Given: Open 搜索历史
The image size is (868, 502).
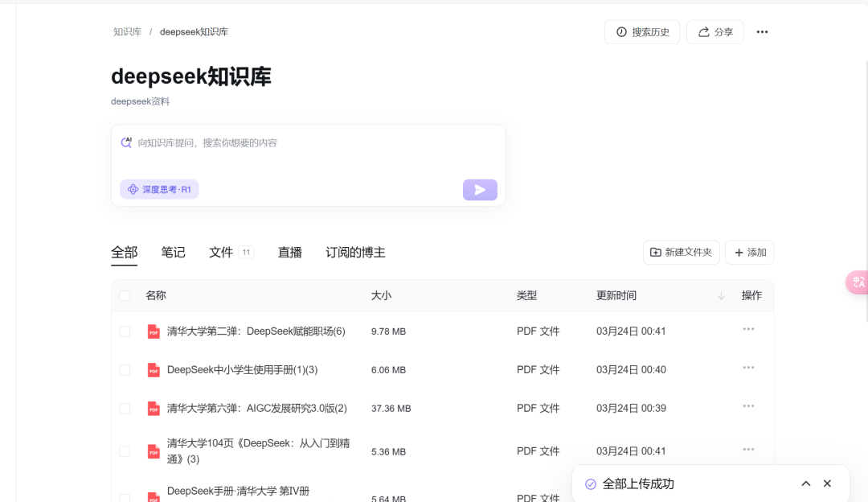Looking at the screenshot, I should [x=642, y=32].
